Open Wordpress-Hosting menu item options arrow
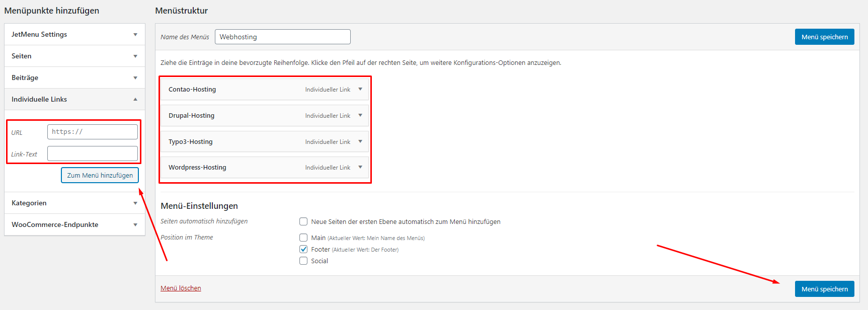The height and width of the screenshot is (310, 868). click(x=360, y=167)
